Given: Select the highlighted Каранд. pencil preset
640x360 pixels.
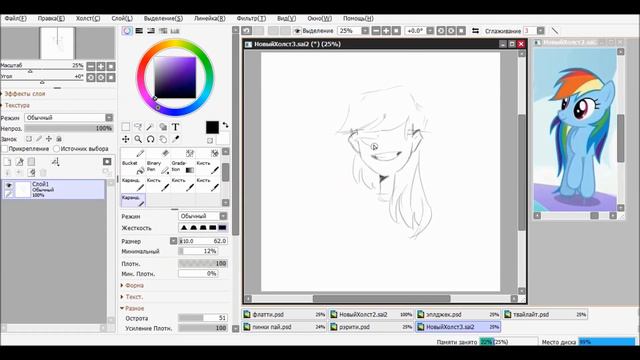Looking at the screenshot, I should (133, 200).
